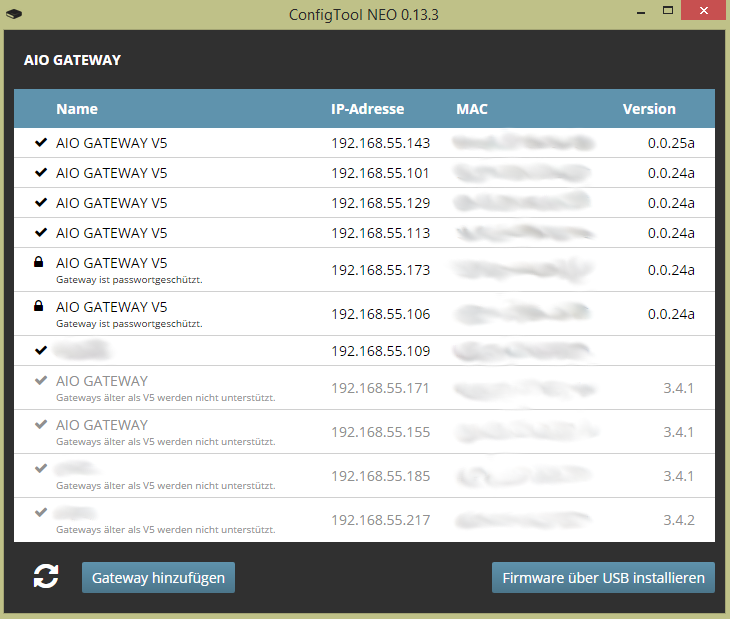Sort list by Name column header

(x=77, y=109)
